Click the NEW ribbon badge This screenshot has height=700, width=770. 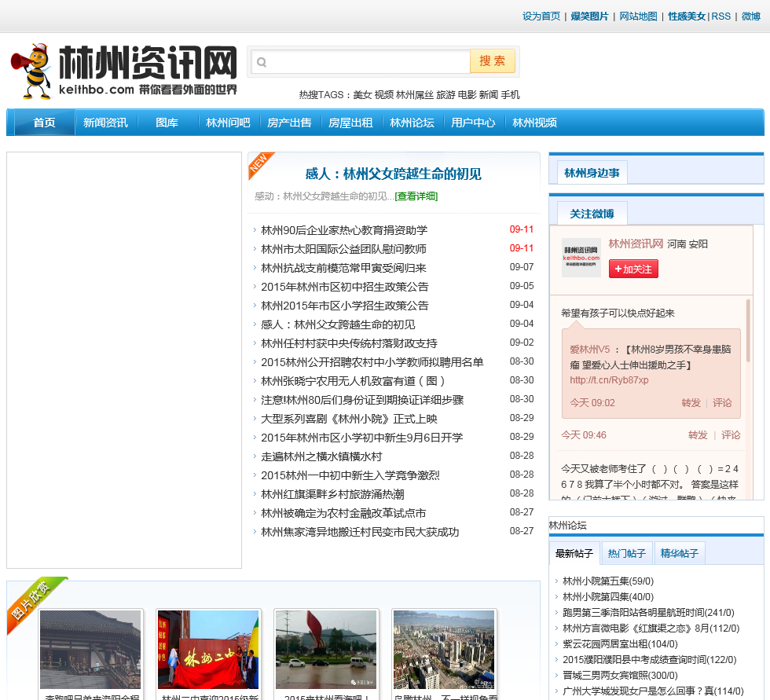coord(260,164)
